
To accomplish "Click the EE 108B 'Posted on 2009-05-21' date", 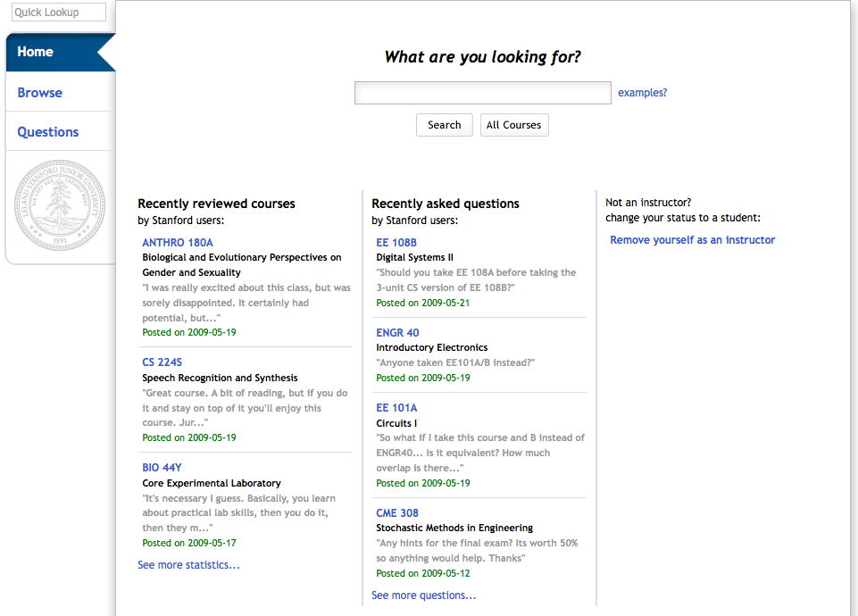I will point(422,303).
